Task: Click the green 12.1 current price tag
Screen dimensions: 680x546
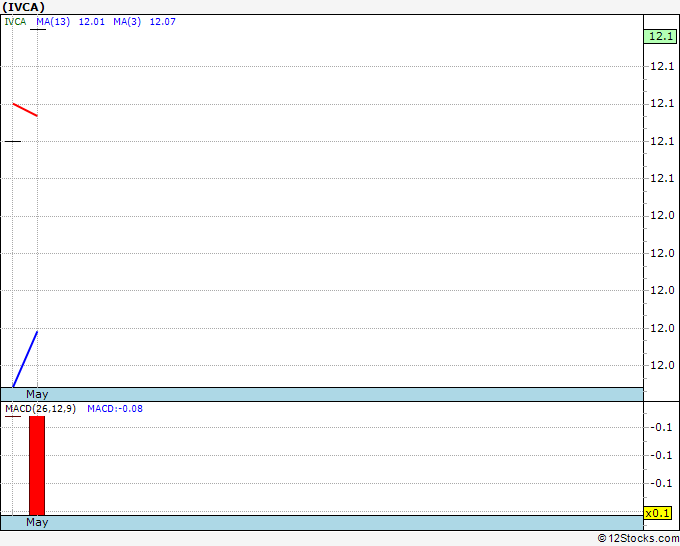Action: 660,36
